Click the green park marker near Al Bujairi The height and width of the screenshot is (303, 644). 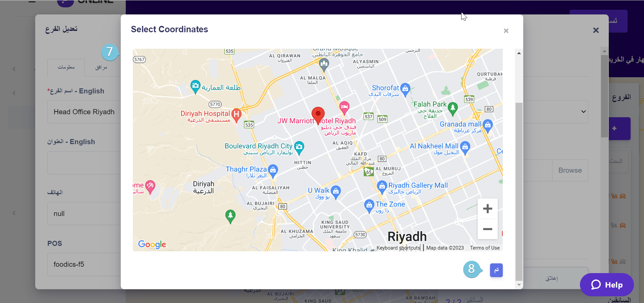click(230, 216)
